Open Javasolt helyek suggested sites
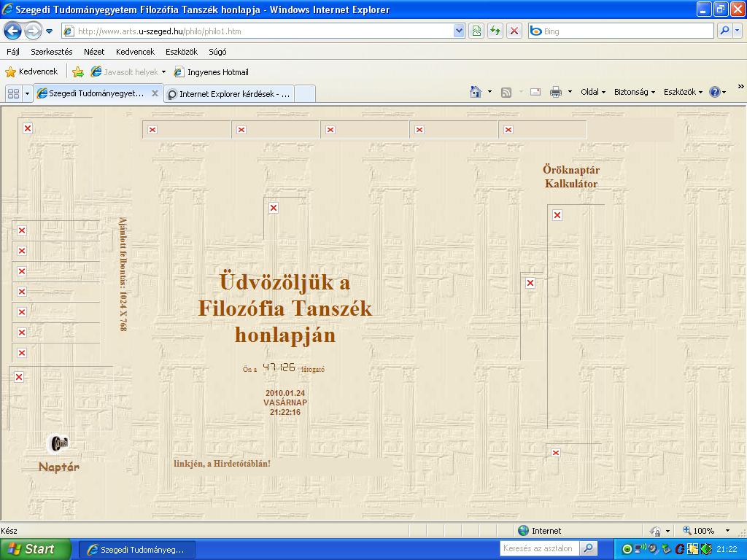Image resolution: width=747 pixels, height=560 pixels. point(128,72)
